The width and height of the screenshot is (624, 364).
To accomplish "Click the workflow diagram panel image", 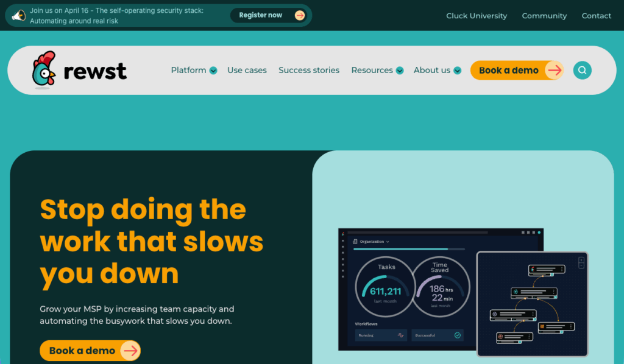I will coord(533,304).
